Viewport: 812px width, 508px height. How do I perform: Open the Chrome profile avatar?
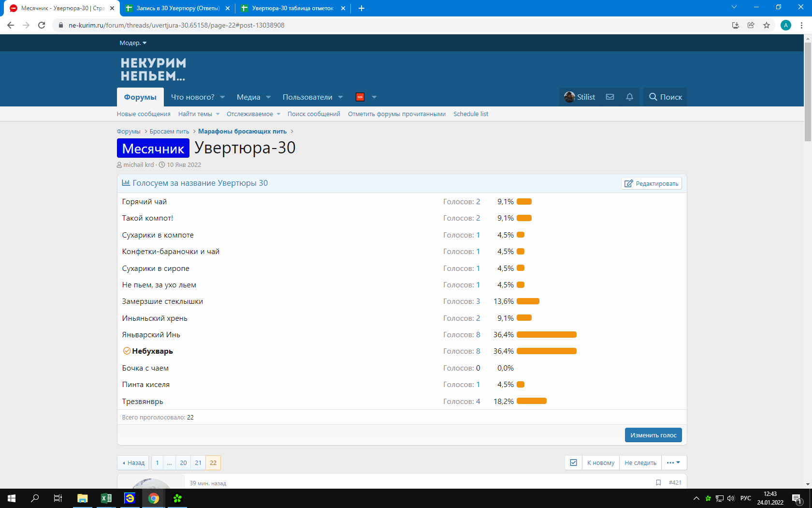click(786, 25)
